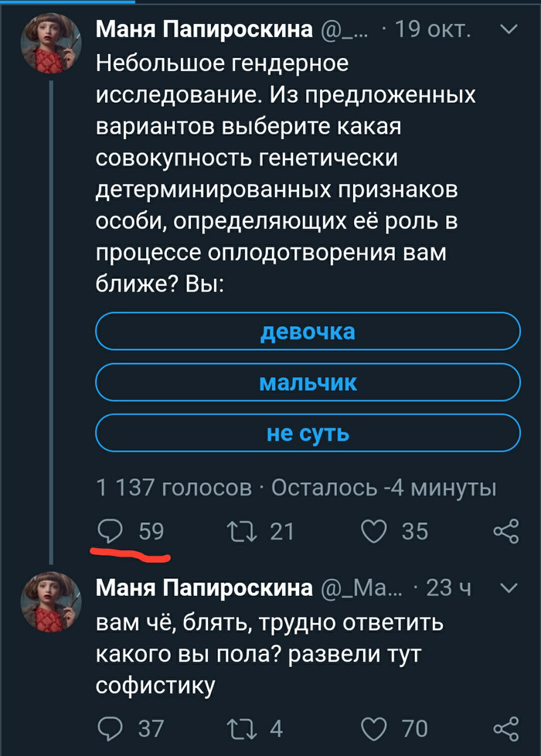Image resolution: width=541 pixels, height=756 pixels.
Task: Share the second tweet via share icon
Action: [505, 728]
